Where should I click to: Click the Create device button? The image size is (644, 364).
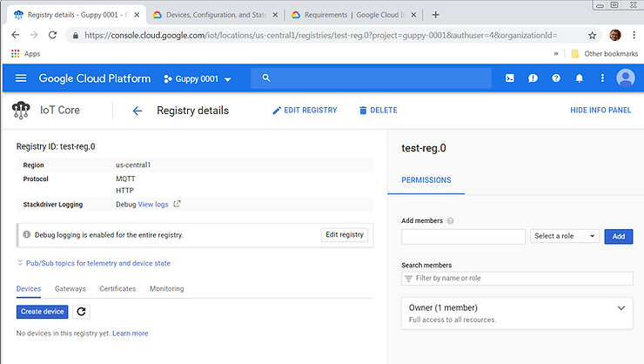(x=42, y=312)
